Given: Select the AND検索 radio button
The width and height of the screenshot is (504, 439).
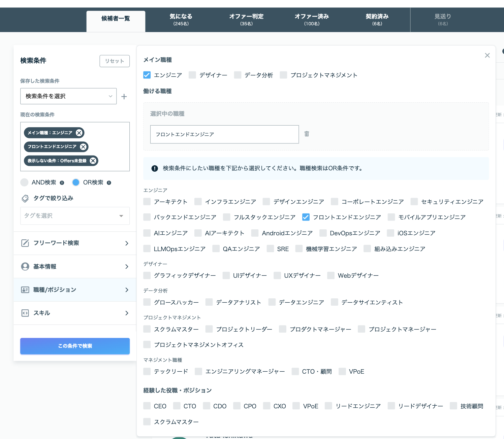Looking at the screenshot, I should click(24, 182).
